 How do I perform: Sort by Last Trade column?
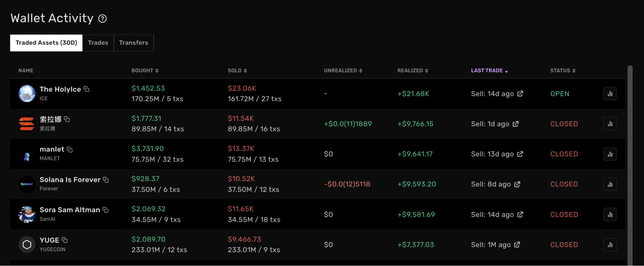(x=489, y=71)
